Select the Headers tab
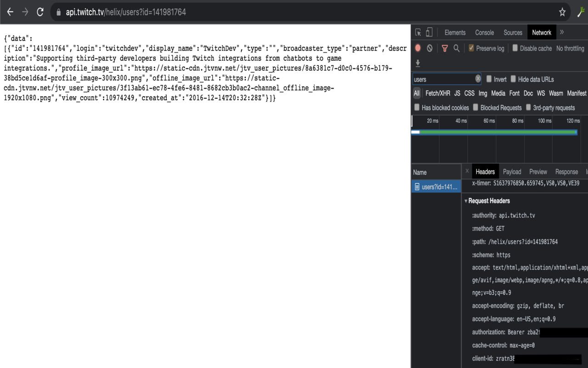Viewport: 588px width, 368px height. [485, 172]
